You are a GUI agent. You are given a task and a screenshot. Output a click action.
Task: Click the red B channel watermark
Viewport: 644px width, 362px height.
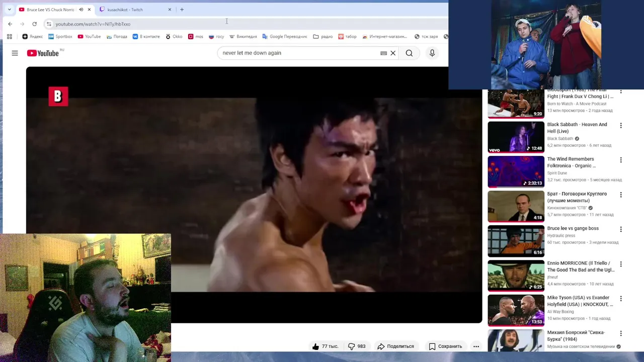(58, 97)
